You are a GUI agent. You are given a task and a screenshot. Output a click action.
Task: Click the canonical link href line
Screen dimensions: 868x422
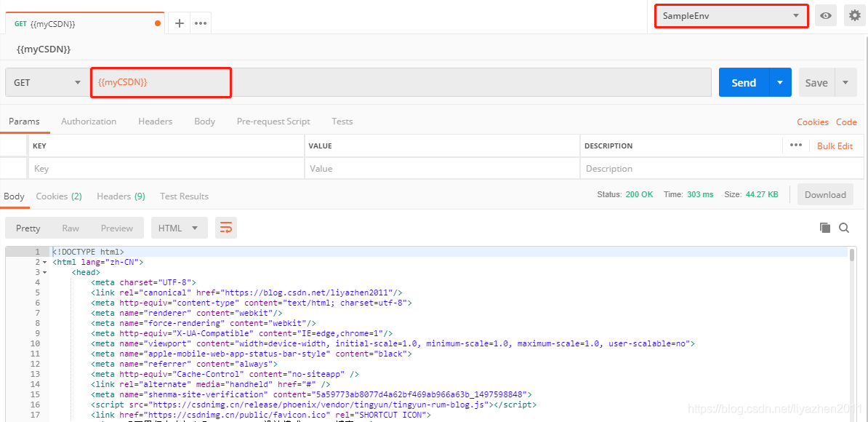tap(246, 292)
